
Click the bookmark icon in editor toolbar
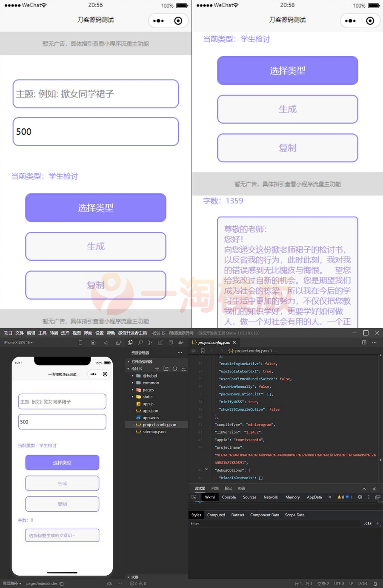click(x=203, y=350)
